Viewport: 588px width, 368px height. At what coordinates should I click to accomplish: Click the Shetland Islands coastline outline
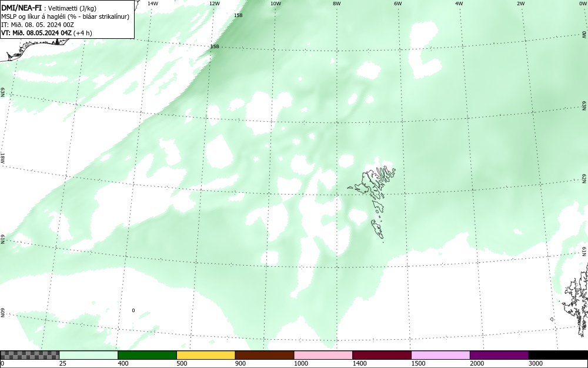[x=576, y=305]
